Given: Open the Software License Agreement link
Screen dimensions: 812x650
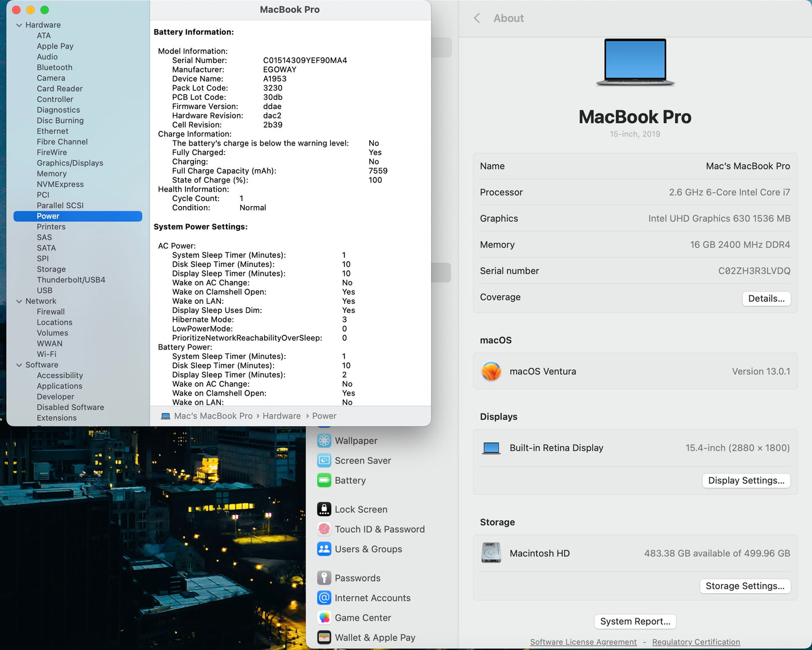Looking at the screenshot, I should click(x=583, y=642).
